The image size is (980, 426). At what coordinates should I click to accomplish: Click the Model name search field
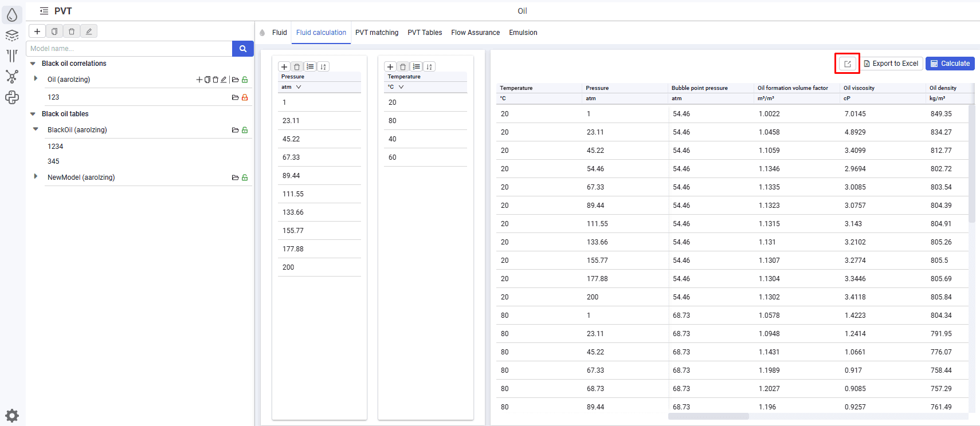tap(129, 49)
